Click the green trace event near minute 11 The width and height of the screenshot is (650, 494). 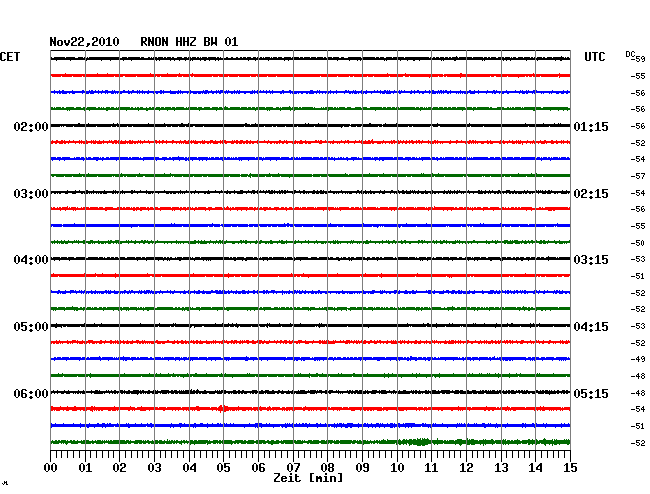click(420, 442)
